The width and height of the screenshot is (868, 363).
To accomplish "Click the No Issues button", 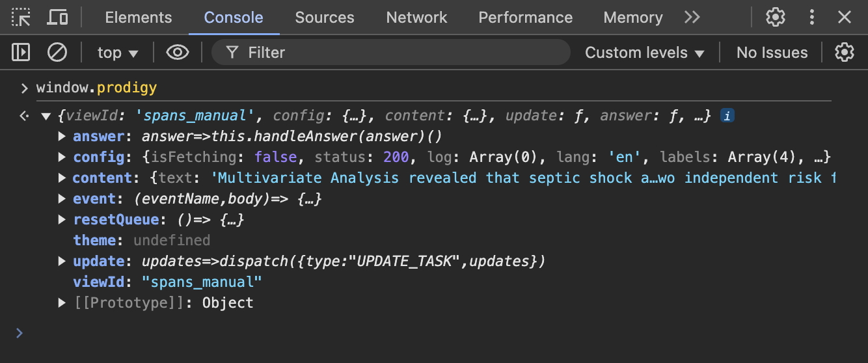I will (772, 53).
